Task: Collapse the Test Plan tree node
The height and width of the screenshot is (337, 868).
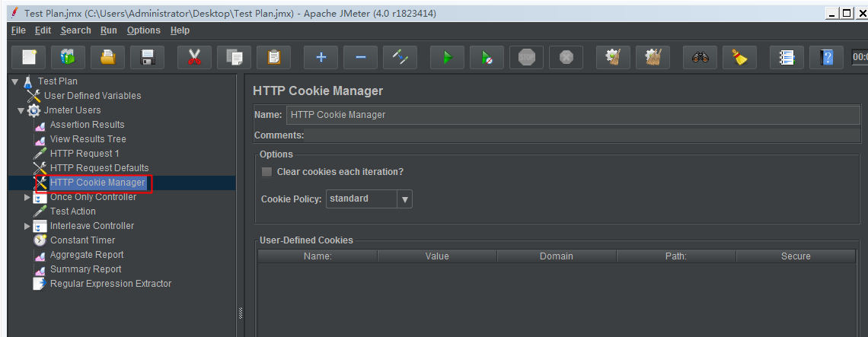Action: (15, 81)
